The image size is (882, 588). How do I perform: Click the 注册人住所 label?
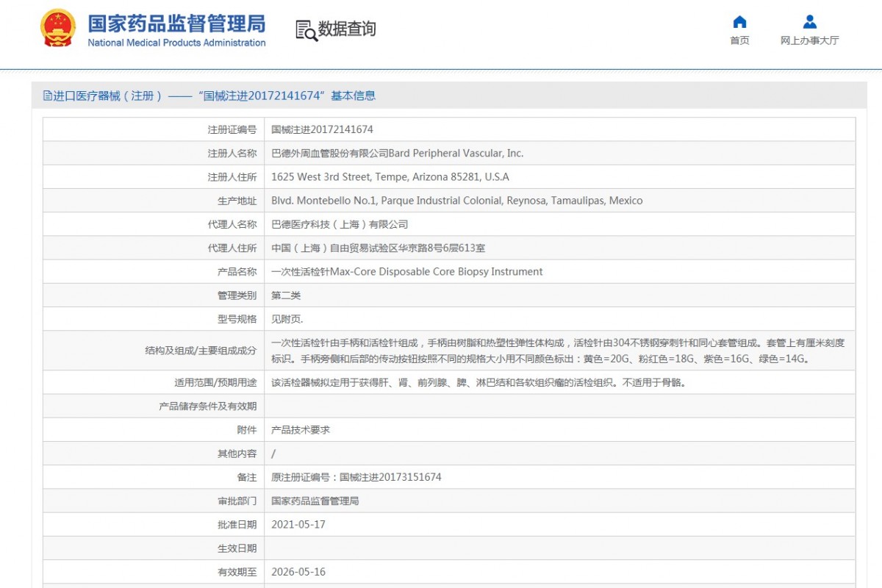click(x=232, y=176)
